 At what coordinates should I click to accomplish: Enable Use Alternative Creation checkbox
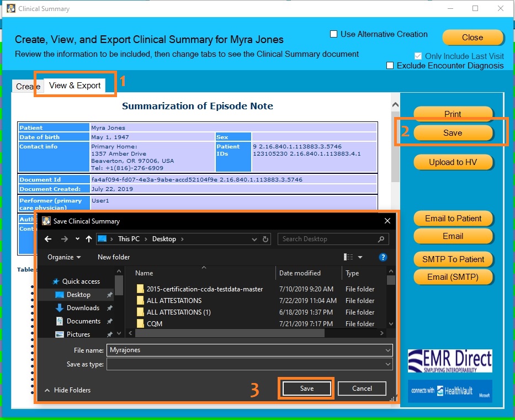334,34
